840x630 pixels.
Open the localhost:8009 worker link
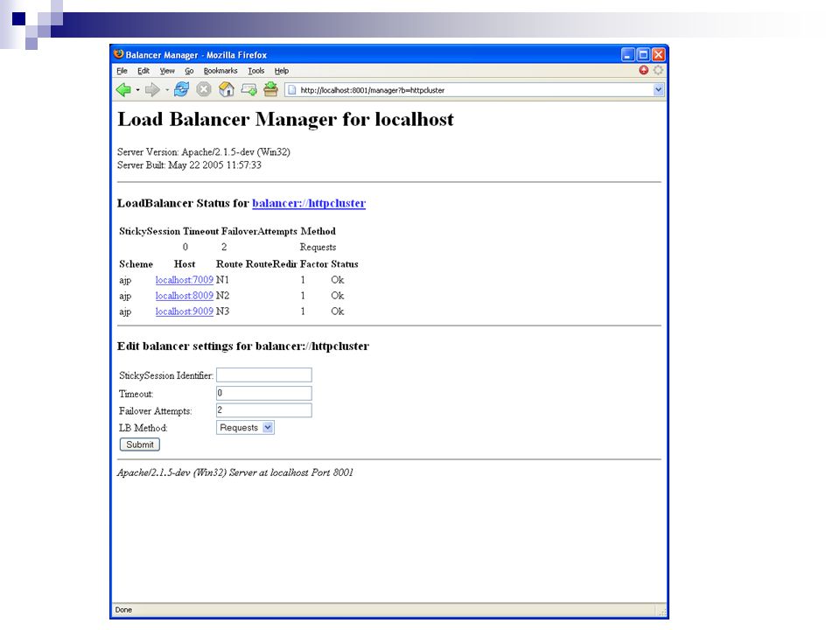coord(185,295)
